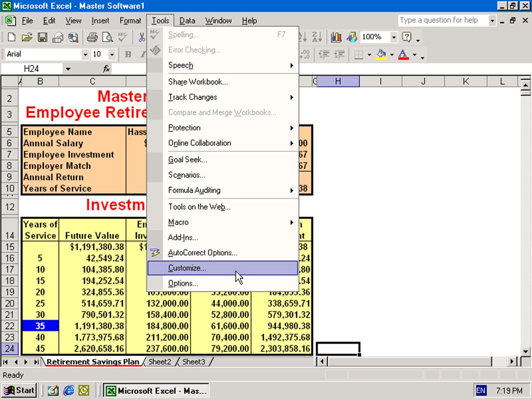Print with the printer icon
532x399 pixels.
[92, 37]
